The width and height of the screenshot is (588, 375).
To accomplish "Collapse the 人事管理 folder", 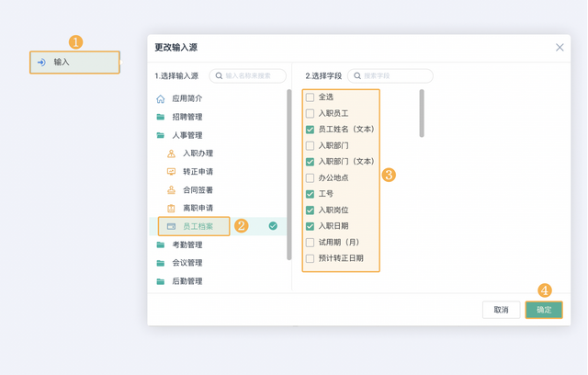I will pyautogui.click(x=161, y=135).
